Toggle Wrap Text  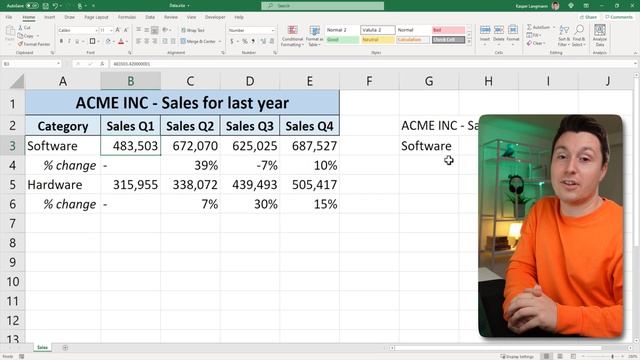click(x=193, y=30)
